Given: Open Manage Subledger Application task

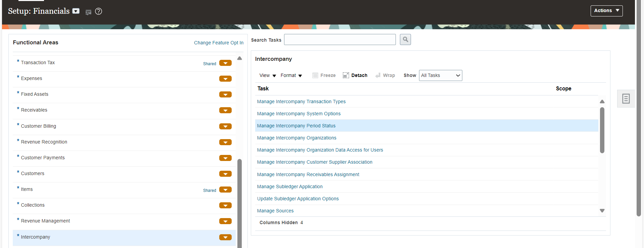Looking at the screenshot, I should pyautogui.click(x=290, y=187).
